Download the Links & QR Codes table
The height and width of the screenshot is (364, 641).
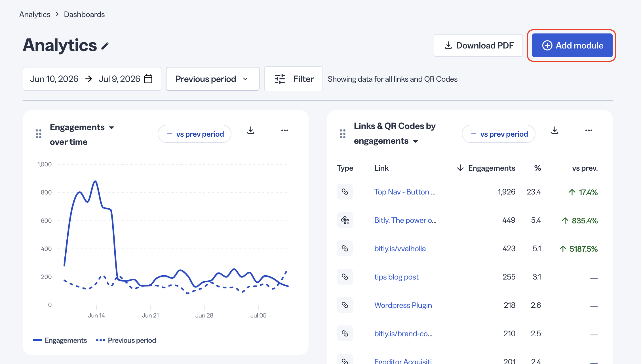tap(555, 130)
